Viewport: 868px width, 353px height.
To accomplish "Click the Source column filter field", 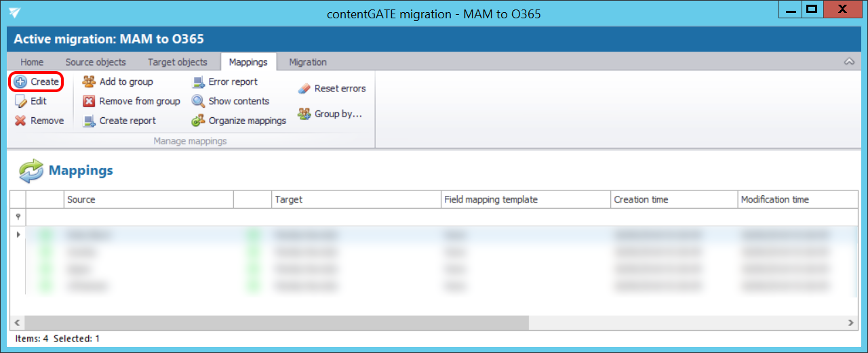I will [x=149, y=217].
